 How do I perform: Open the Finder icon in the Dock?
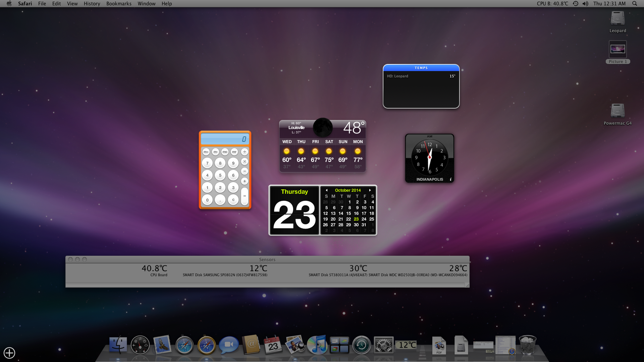coord(118,345)
